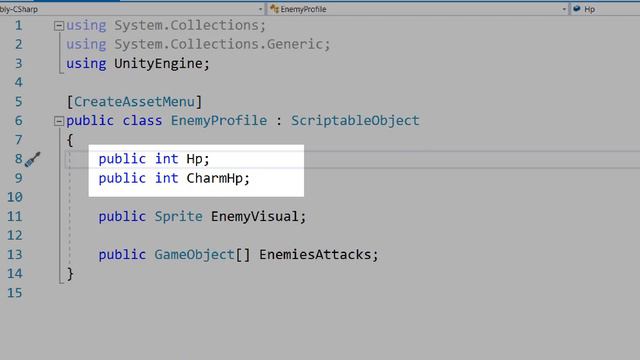Click the Hp field icon in navigation bar
Image resolution: width=640 pixels, height=360 pixels.
(x=577, y=9)
